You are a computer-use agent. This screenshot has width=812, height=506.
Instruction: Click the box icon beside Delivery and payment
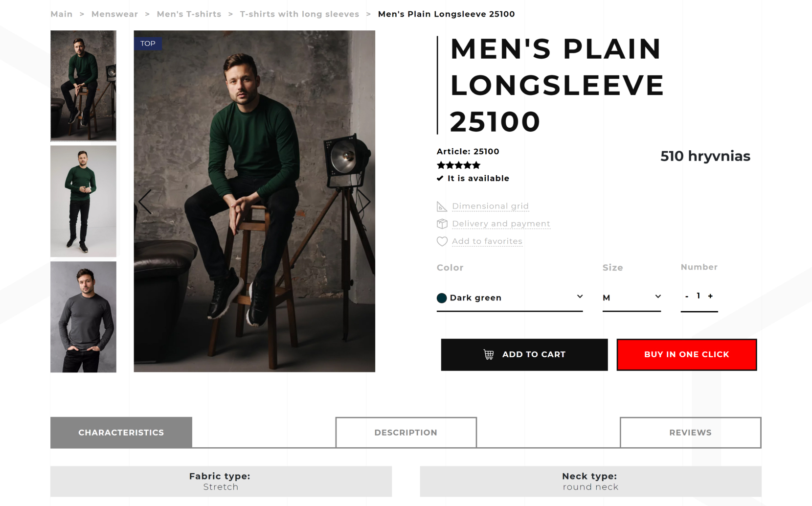442,224
